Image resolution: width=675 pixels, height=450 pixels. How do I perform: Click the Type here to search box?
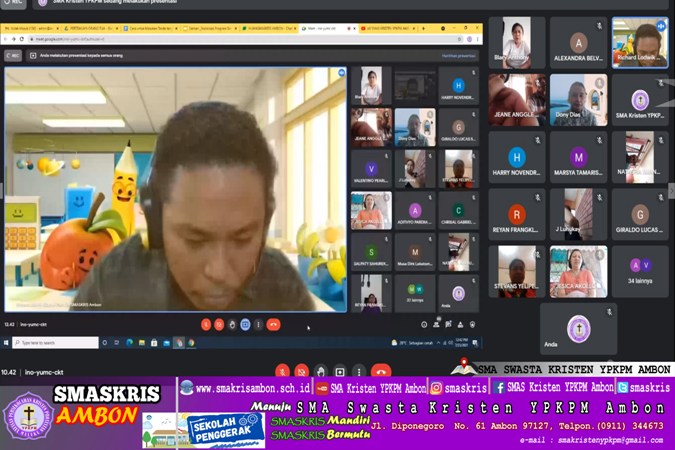(x=56, y=343)
